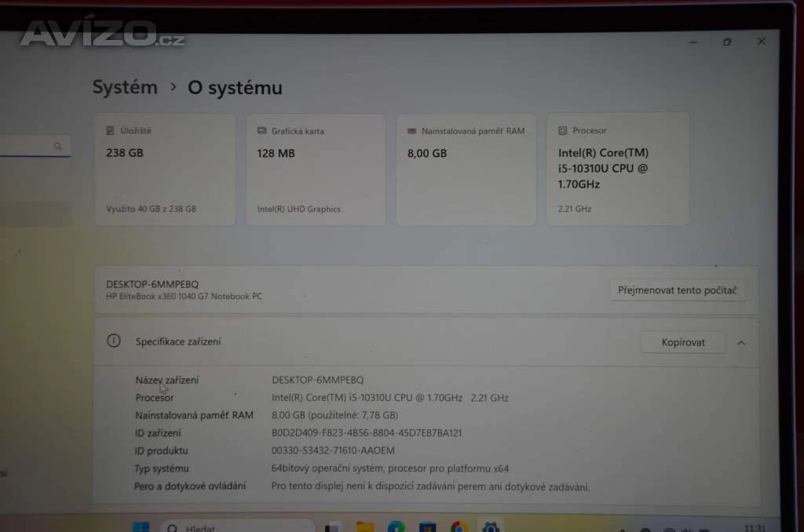Click the Kopírovat button
The image size is (804, 532).
click(x=683, y=342)
